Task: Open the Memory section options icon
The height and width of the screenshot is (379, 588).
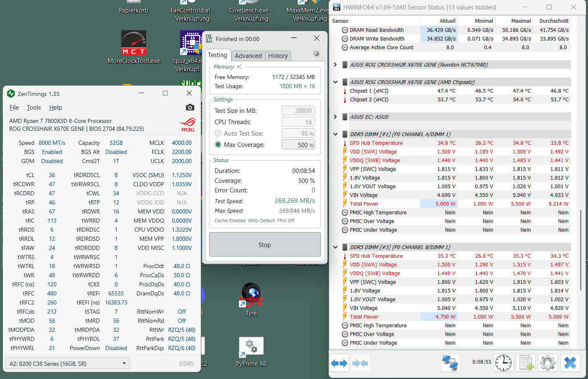Action: pos(239,67)
